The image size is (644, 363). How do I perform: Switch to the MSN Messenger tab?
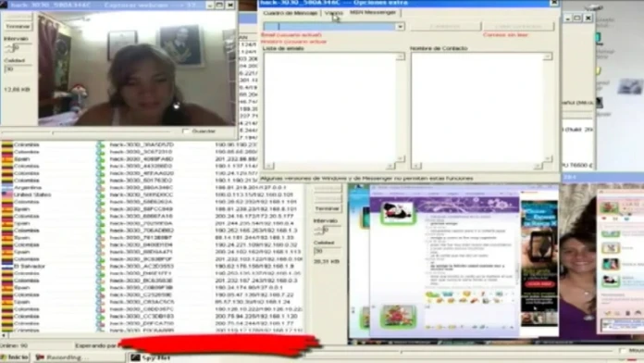(x=373, y=12)
